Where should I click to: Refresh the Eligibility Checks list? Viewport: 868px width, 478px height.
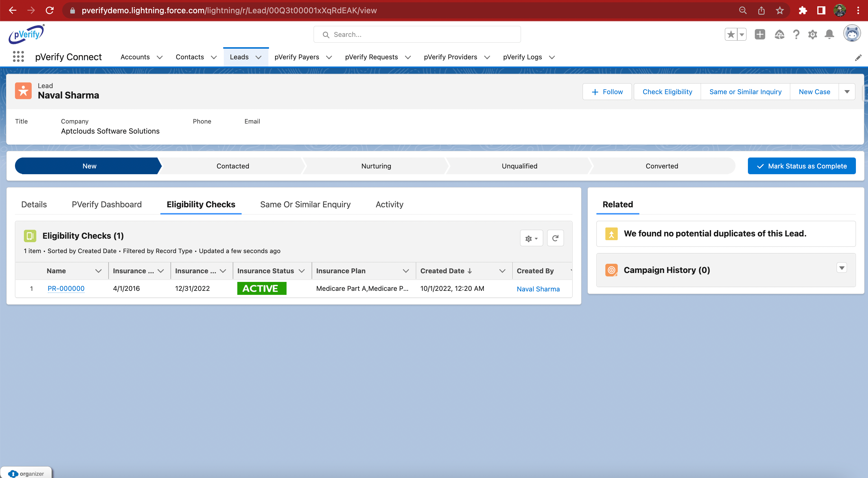(555, 238)
